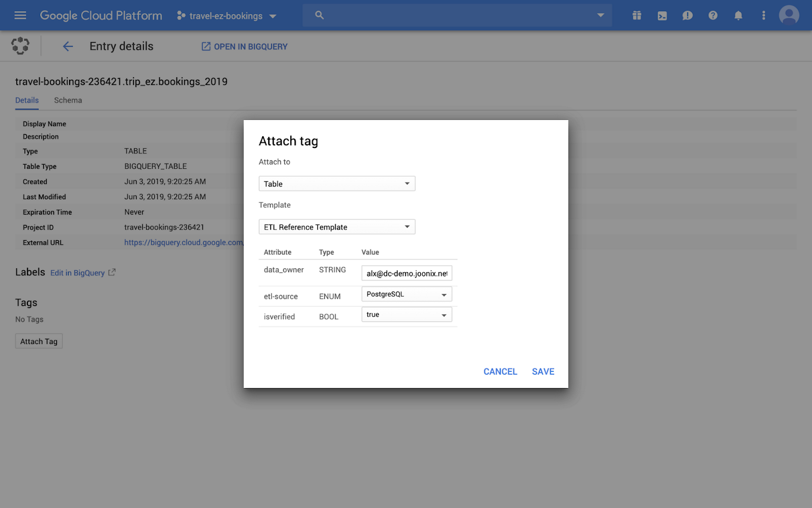812x508 pixels.
Task: Change the ETL Reference Template selection
Action: 336,227
